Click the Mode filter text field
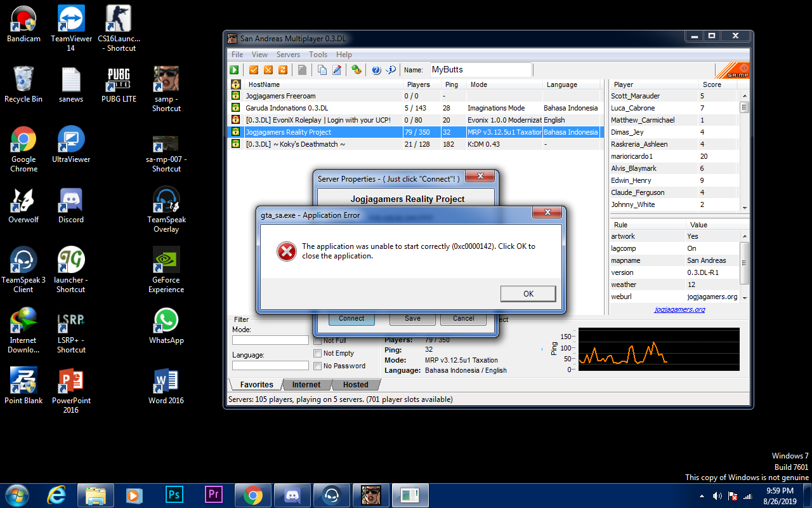The width and height of the screenshot is (812, 508). click(x=270, y=340)
